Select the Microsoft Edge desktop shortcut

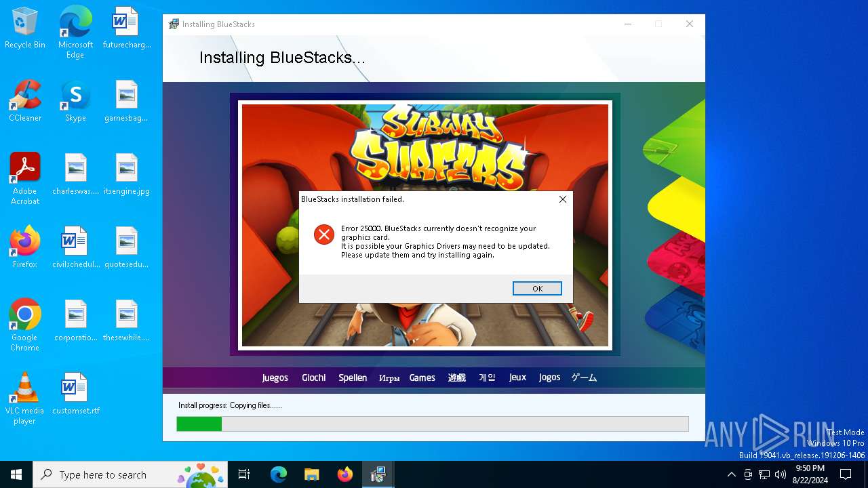[75, 33]
